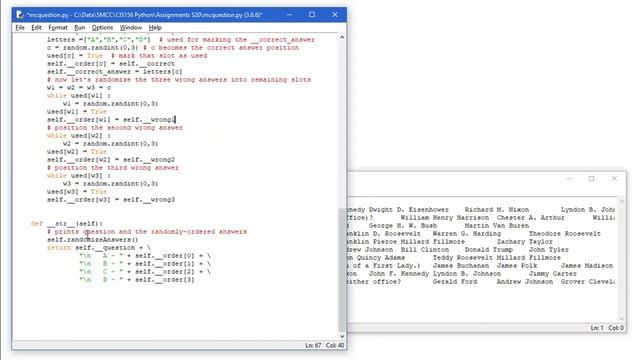Open the Help menu
Screen dimensions: 640x360
155,27
